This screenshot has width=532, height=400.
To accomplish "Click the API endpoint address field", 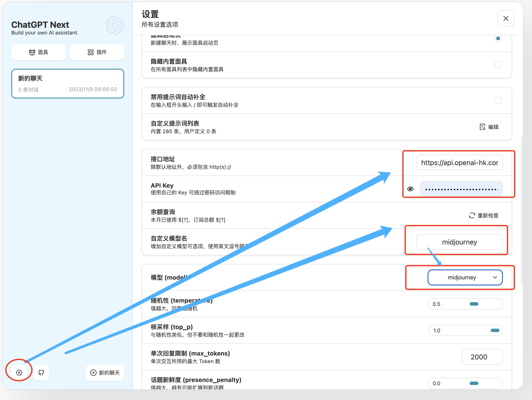I will (459, 163).
